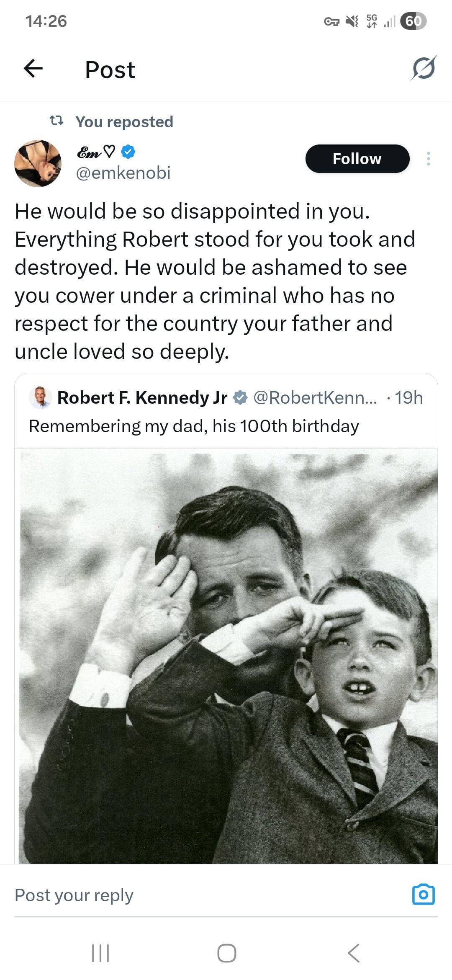The image size is (452, 980).
Task: Open the three-dot post options menu
Action: (428, 159)
